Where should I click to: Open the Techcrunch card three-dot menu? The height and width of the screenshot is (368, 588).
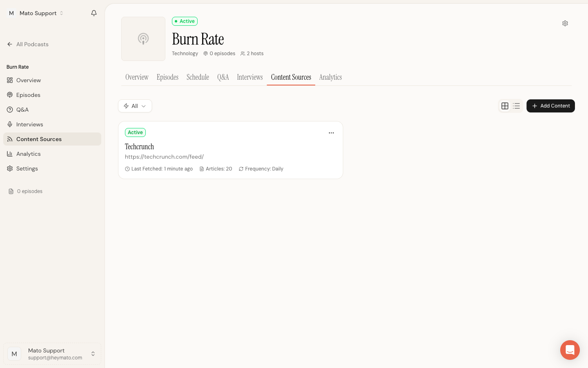click(331, 133)
